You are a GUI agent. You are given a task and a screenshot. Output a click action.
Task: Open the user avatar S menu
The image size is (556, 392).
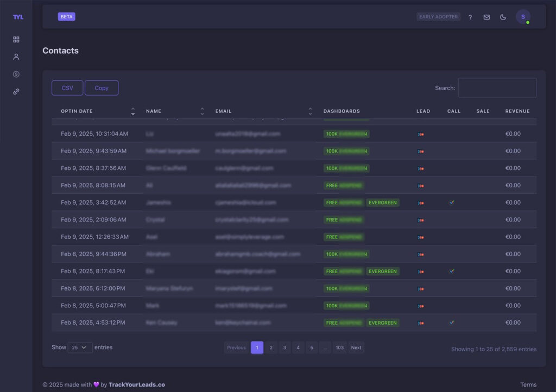coord(523,17)
